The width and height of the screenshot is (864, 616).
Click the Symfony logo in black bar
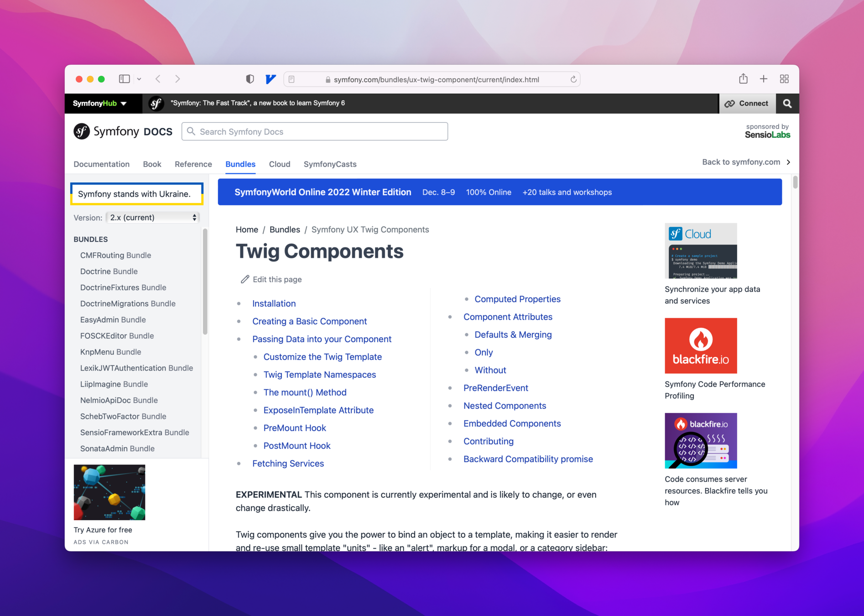point(156,103)
